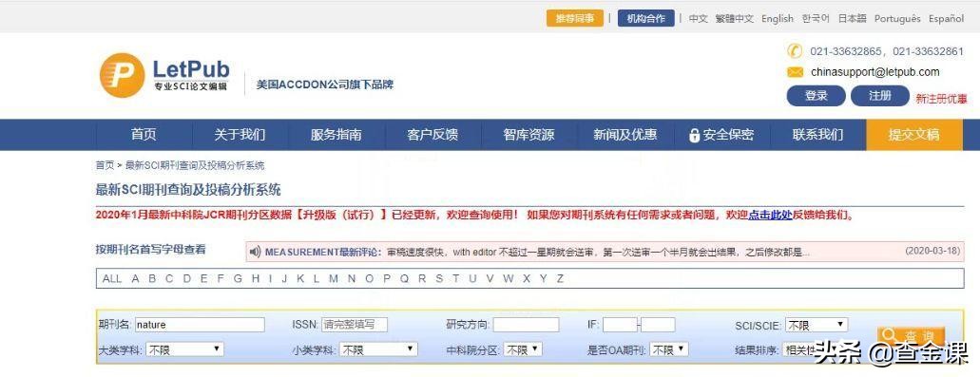The width and height of the screenshot is (980, 377).
Task: Open the 服务指南 menu item
Action: [x=336, y=135]
